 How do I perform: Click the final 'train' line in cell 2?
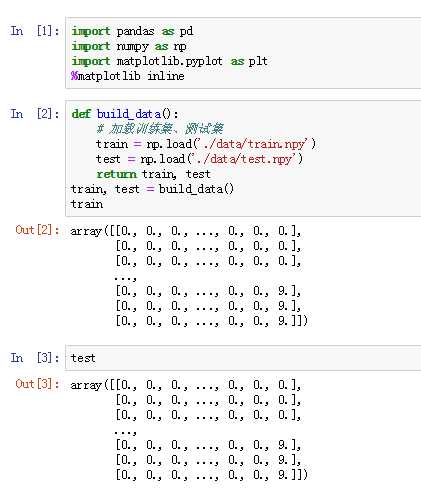(87, 204)
